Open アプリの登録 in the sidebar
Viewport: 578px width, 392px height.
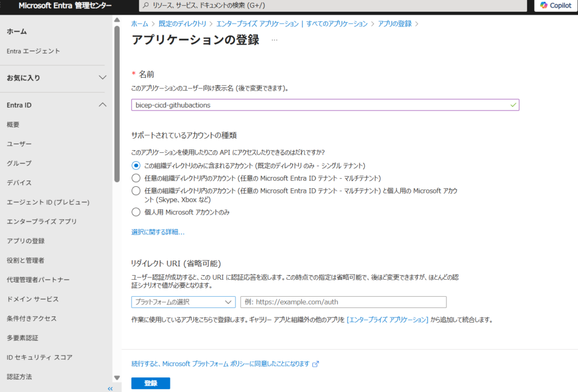[25, 241]
